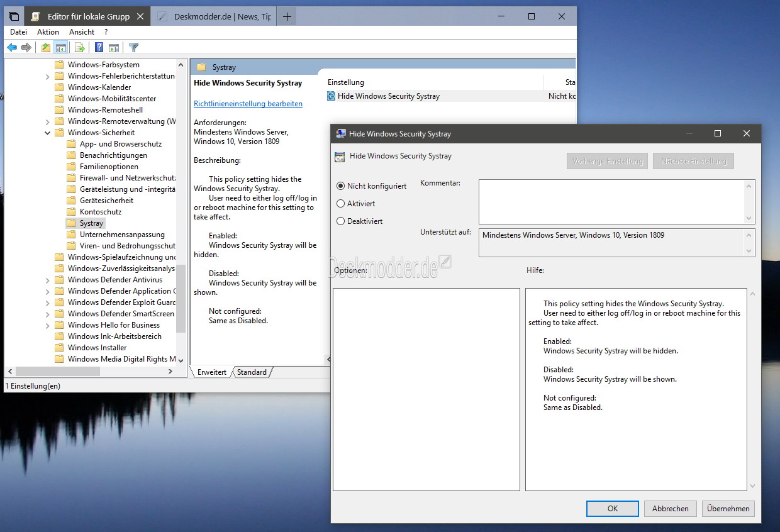Select the Aktiviert radio button
Screen dimensions: 780x532
pos(341,204)
